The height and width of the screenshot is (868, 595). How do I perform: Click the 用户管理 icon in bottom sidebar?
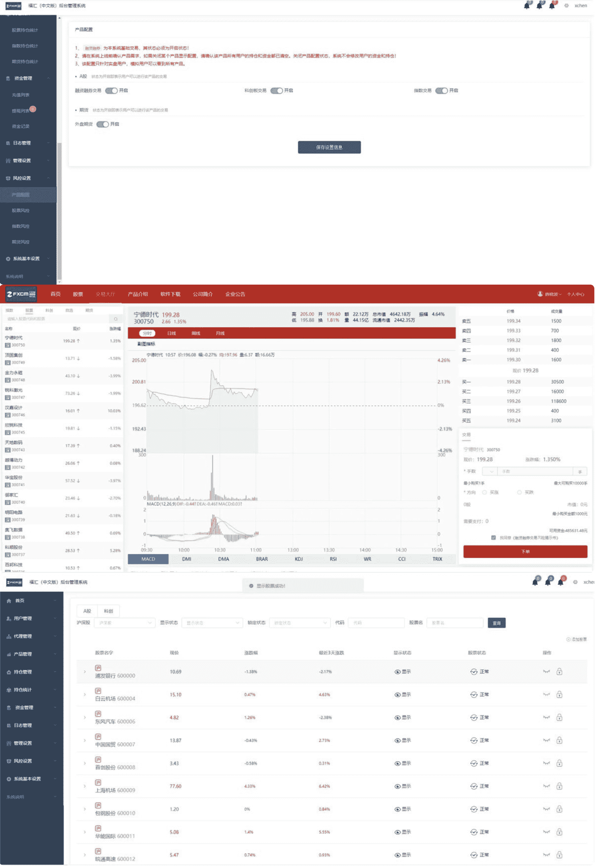(9, 619)
